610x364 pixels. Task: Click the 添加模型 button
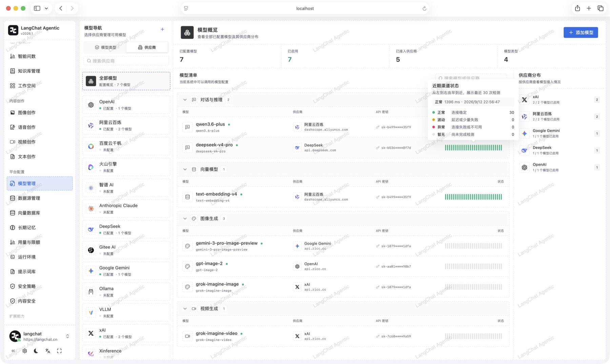click(581, 33)
